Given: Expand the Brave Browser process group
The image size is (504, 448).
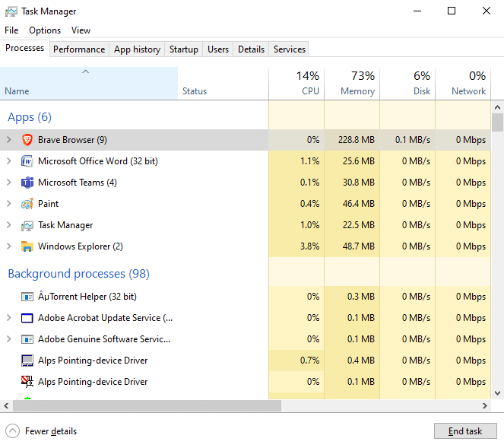Looking at the screenshot, I should [9, 140].
